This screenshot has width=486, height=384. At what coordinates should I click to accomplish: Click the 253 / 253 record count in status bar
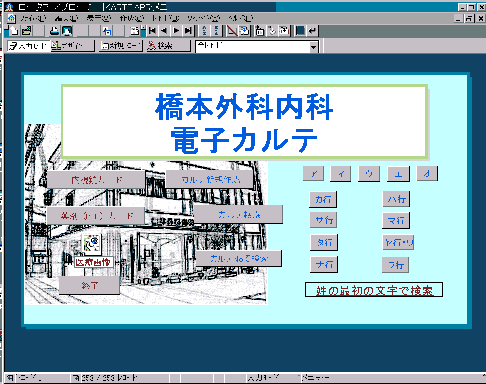point(109,378)
